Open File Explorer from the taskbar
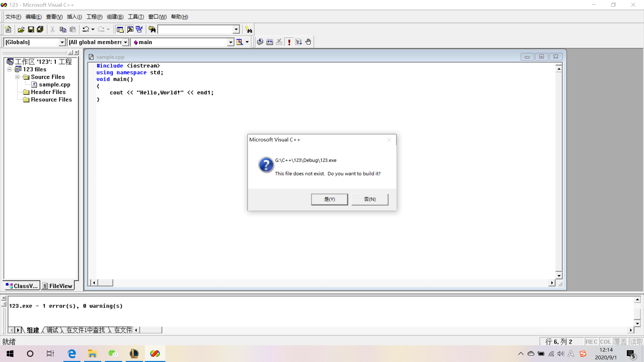644x362 pixels. 93,354
